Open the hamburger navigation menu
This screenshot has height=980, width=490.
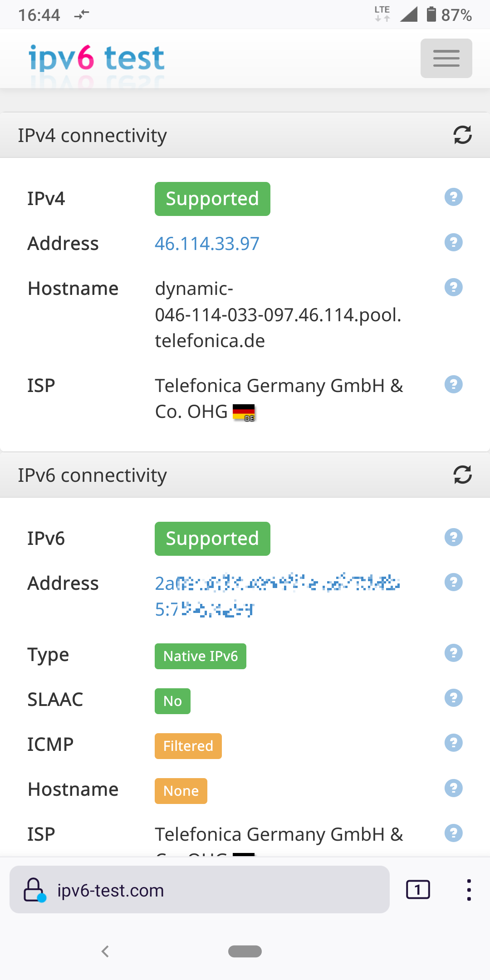[x=446, y=59]
